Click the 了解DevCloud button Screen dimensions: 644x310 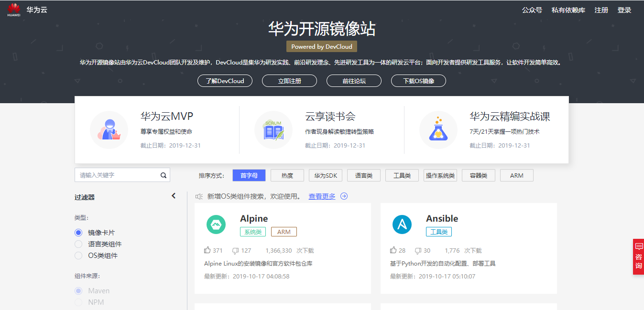[x=225, y=81]
